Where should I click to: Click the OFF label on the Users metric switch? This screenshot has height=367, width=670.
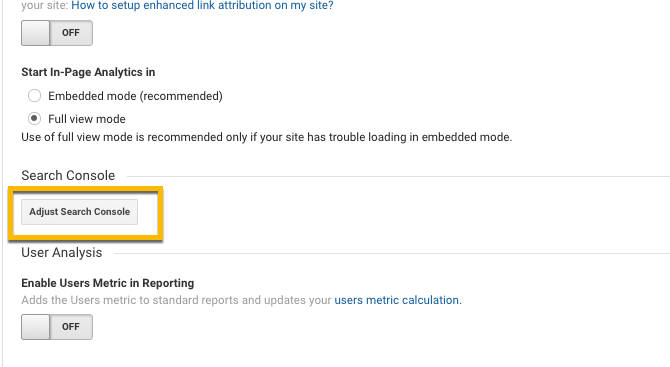[x=71, y=327]
